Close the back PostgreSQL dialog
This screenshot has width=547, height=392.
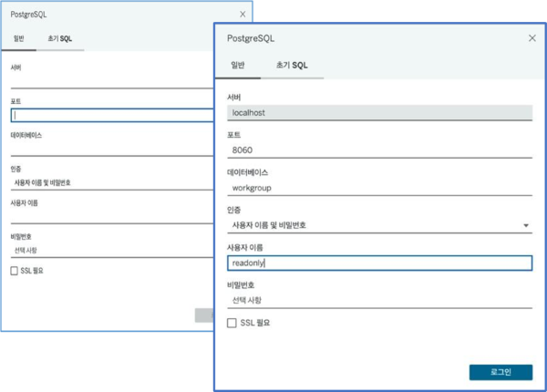(243, 15)
